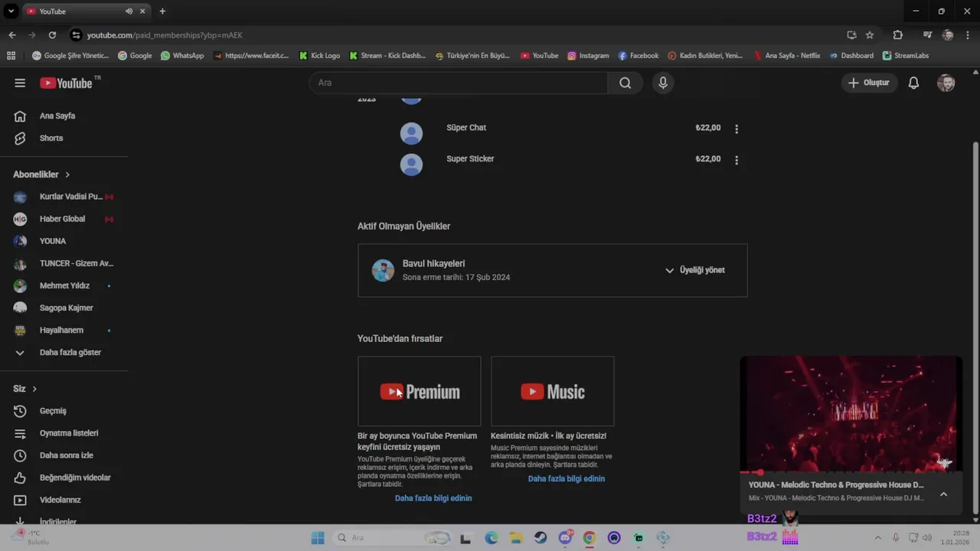
Task: Click Daha fazla bilgi edinin under Premium
Action: pos(433,498)
